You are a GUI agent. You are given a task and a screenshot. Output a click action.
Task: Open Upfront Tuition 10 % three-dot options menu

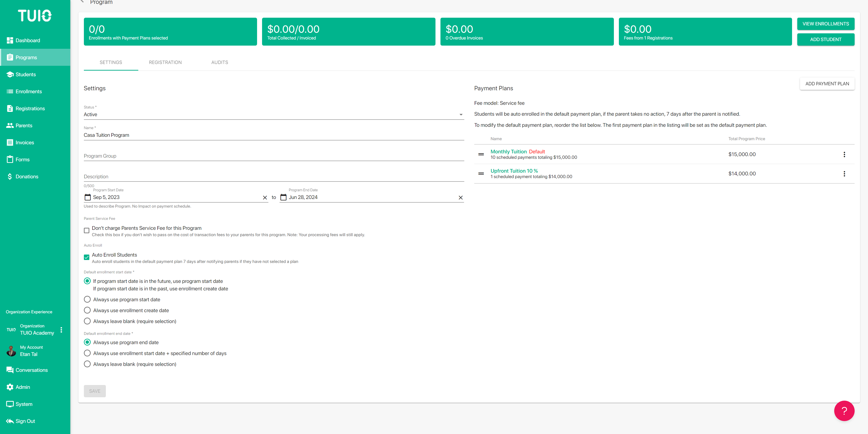point(844,174)
